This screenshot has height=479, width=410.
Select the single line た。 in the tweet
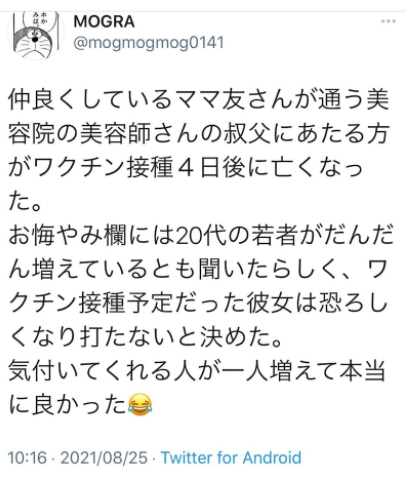coord(25,201)
